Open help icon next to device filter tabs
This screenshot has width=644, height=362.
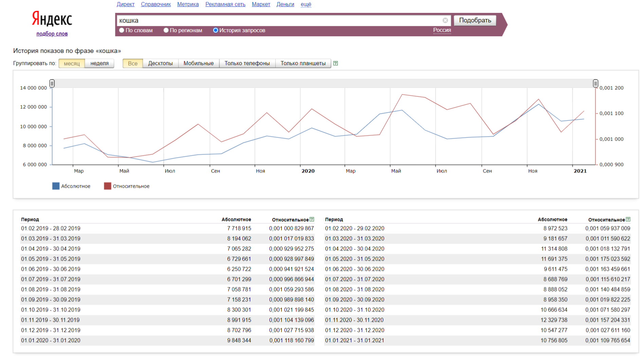(335, 64)
